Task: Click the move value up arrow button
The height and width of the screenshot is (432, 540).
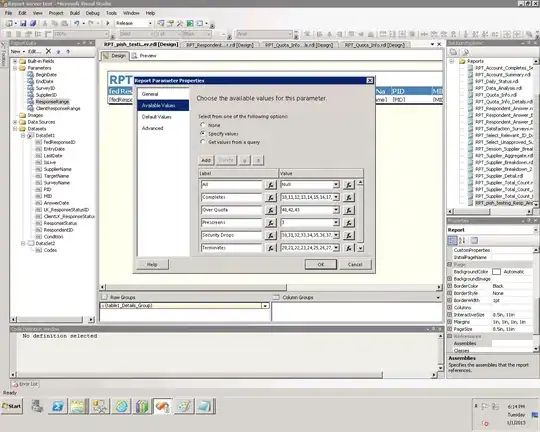Action: coord(258,160)
